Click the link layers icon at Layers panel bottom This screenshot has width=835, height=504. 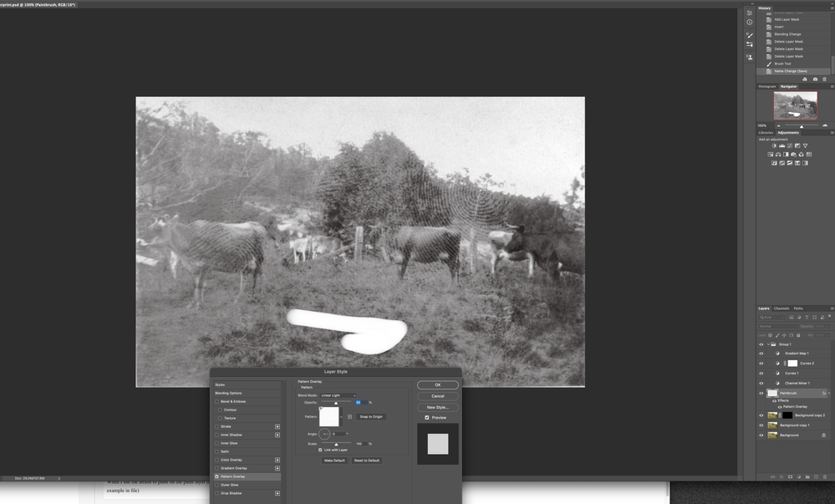pyautogui.click(x=772, y=476)
